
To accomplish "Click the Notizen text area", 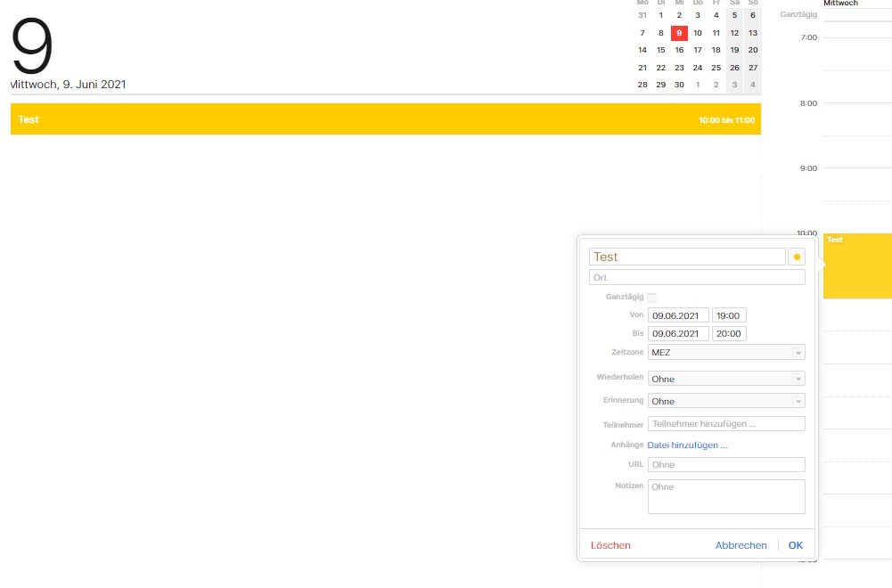I will point(726,496).
